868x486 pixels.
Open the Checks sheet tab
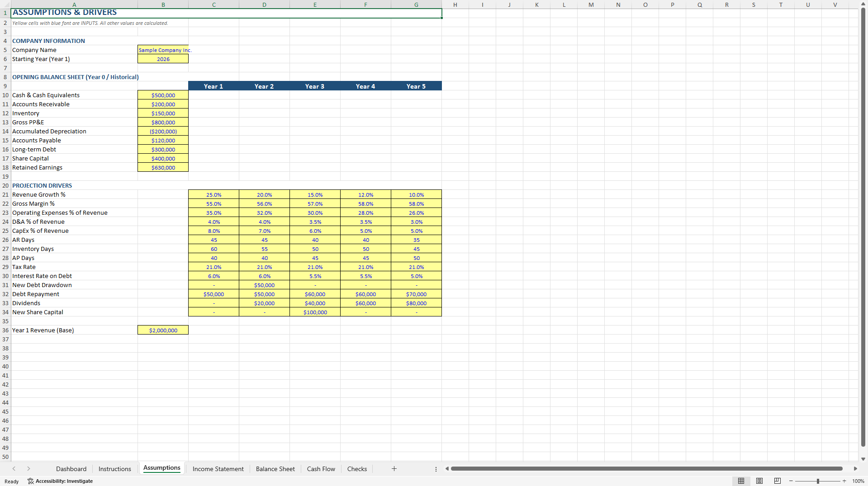point(357,469)
